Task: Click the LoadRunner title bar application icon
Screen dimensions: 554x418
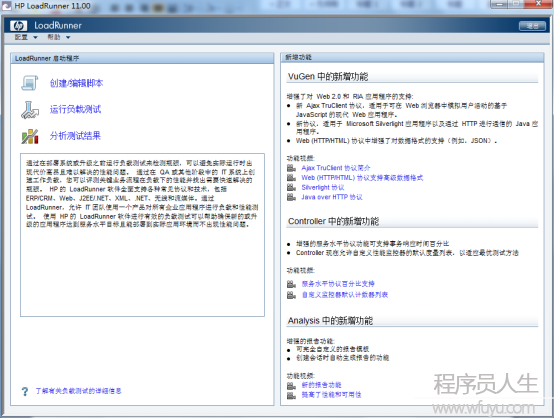Action: click(7, 6)
